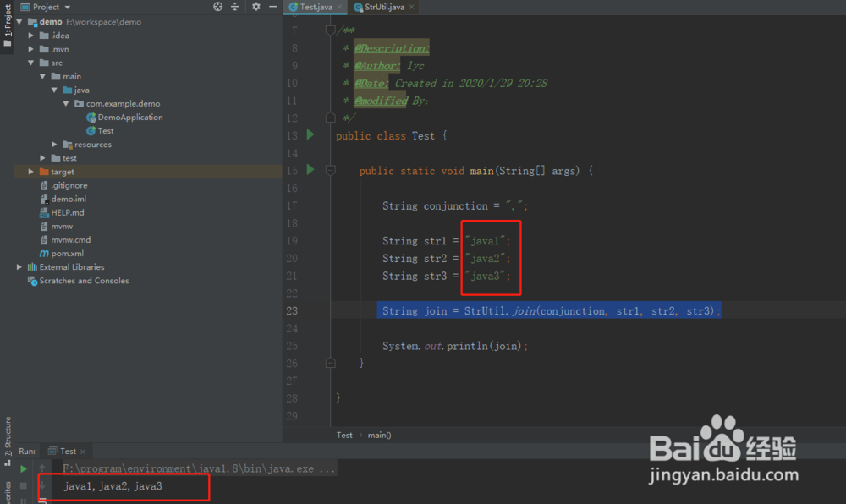Stop the running process with stop icon
This screenshot has width=846, height=504.
(x=23, y=485)
